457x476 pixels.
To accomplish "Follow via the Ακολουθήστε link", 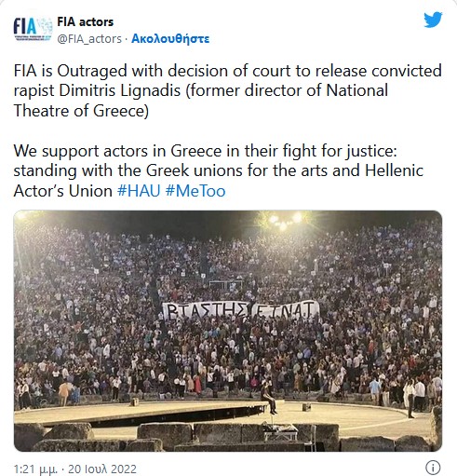I will (x=170, y=39).
